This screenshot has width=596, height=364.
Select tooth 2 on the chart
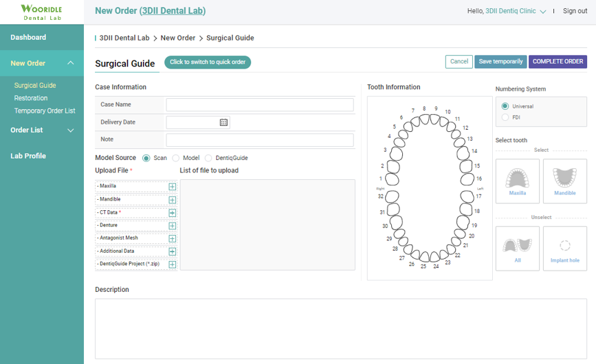coord(393,167)
